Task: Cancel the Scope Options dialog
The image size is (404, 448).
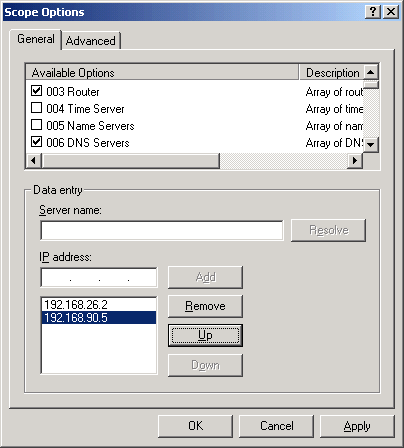Action: point(276,426)
